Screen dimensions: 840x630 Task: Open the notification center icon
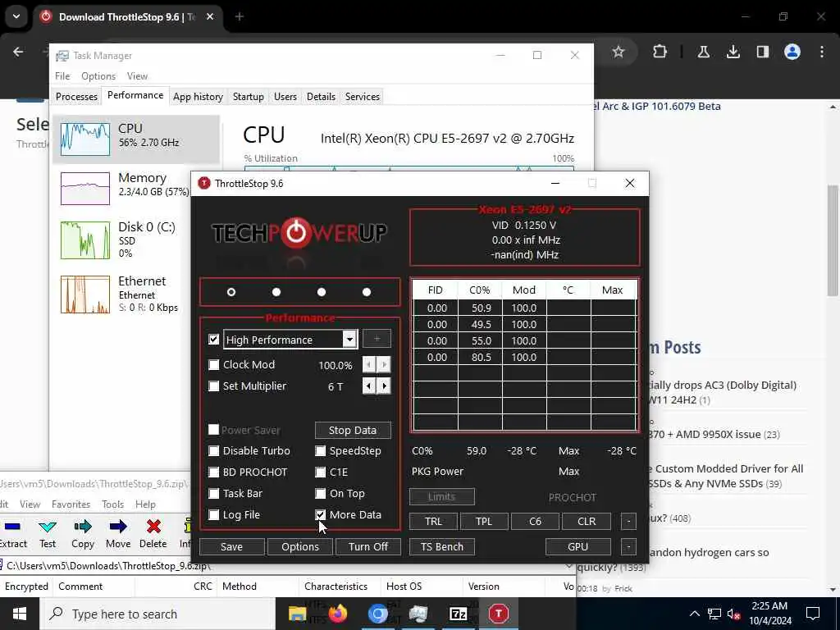point(813,614)
